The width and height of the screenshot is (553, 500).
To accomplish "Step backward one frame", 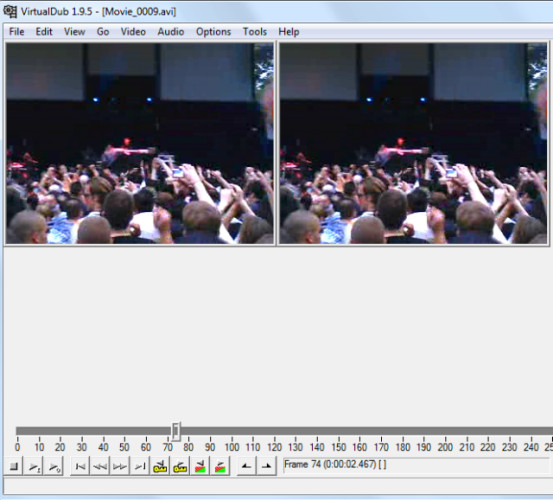I will [x=100, y=466].
